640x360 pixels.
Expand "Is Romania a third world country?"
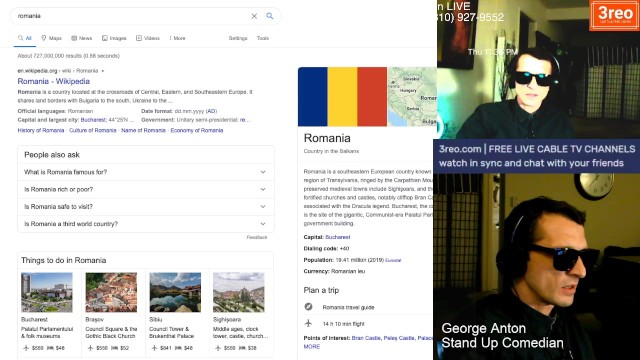click(x=146, y=224)
